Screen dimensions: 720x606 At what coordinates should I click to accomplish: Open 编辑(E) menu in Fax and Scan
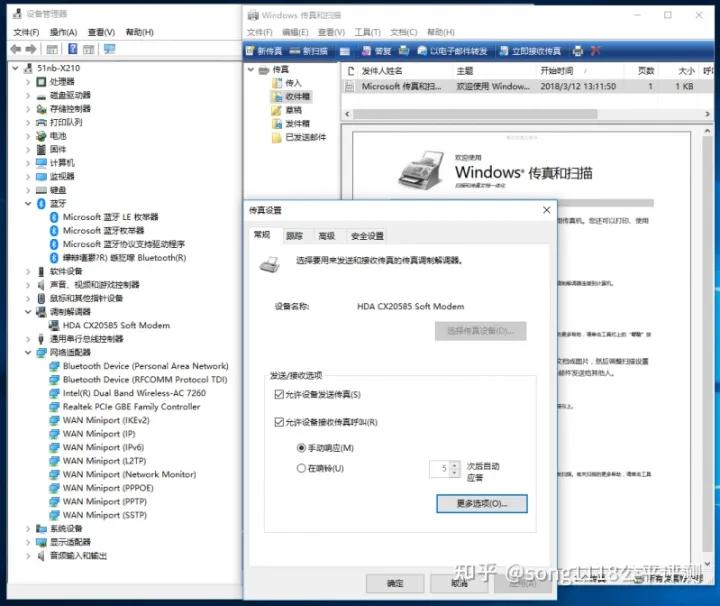(295, 32)
